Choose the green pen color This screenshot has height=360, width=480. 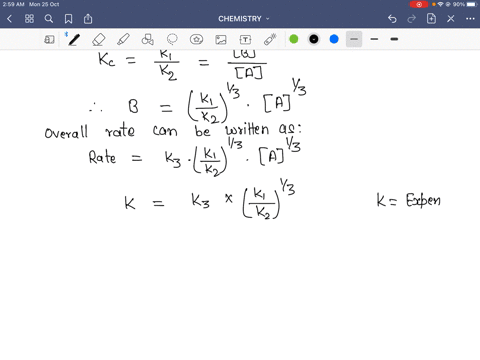(x=294, y=39)
